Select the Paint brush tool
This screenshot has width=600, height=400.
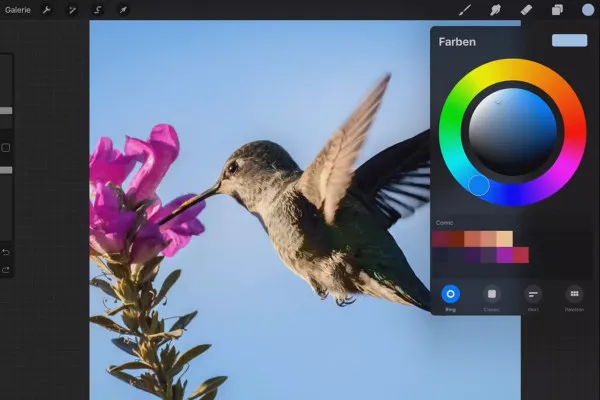click(465, 10)
